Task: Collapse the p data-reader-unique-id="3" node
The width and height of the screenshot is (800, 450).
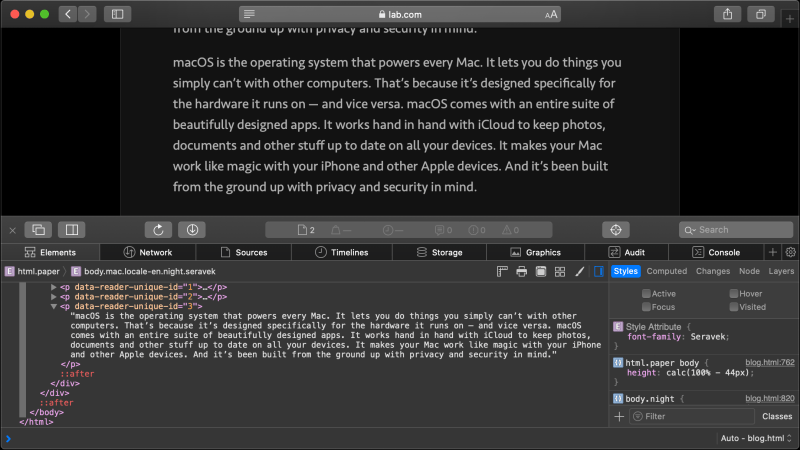Action: pos(54,307)
